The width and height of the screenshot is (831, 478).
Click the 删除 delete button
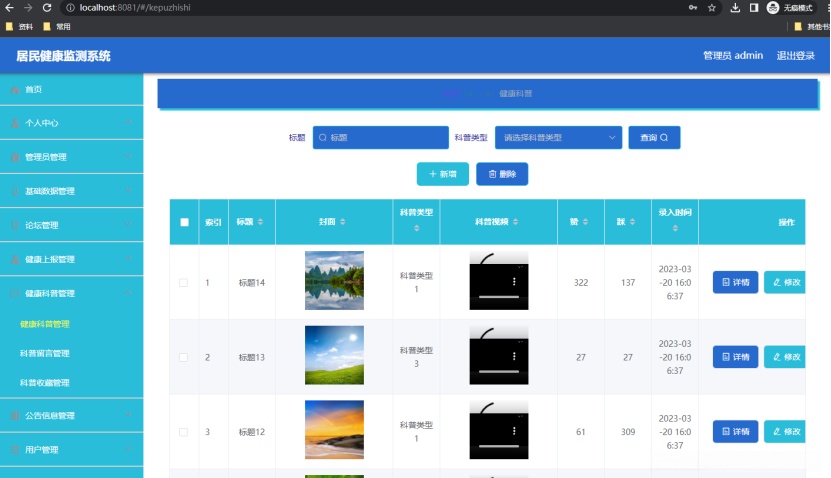pos(502,174)
